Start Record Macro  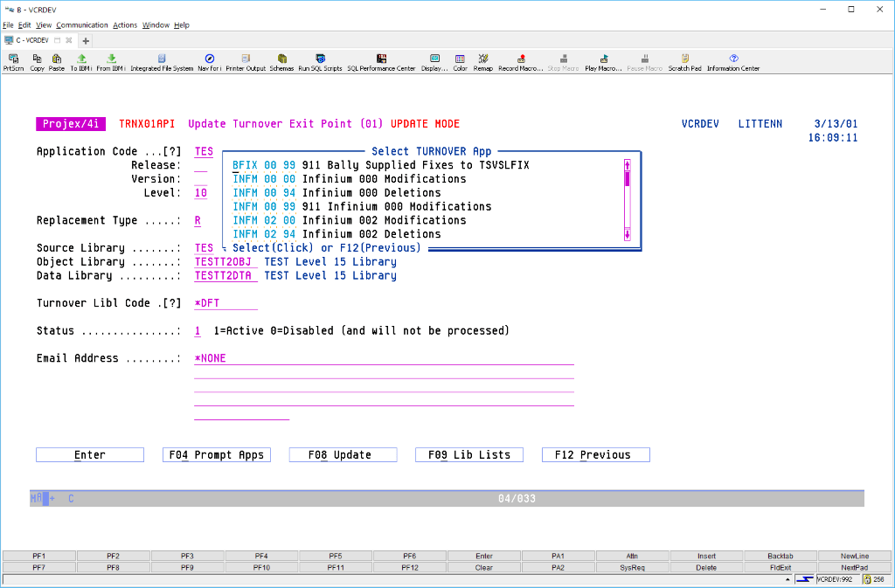point(521,62)
